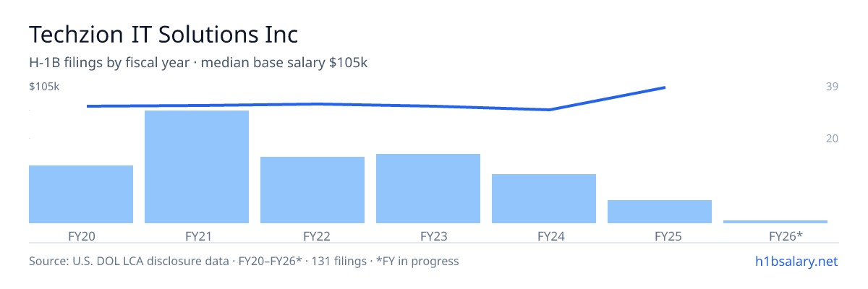Select the short FY25 bar

[660, 212]
